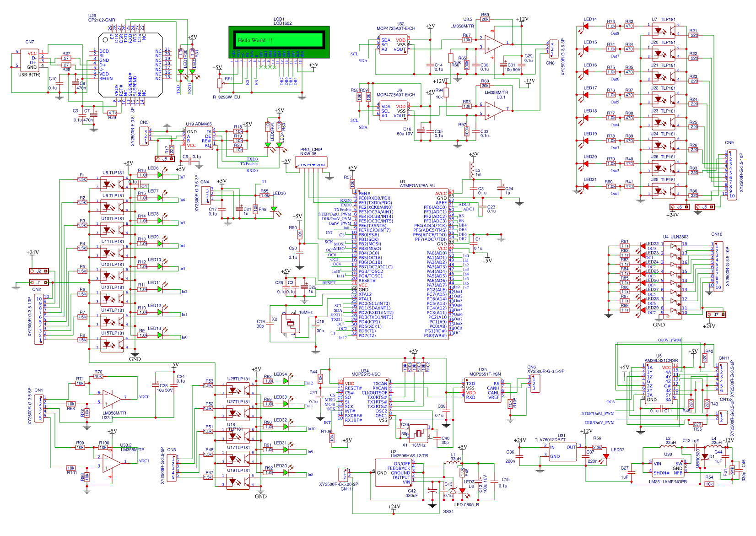
Task: Select the CN9 connector label
Action: point(729,142)
